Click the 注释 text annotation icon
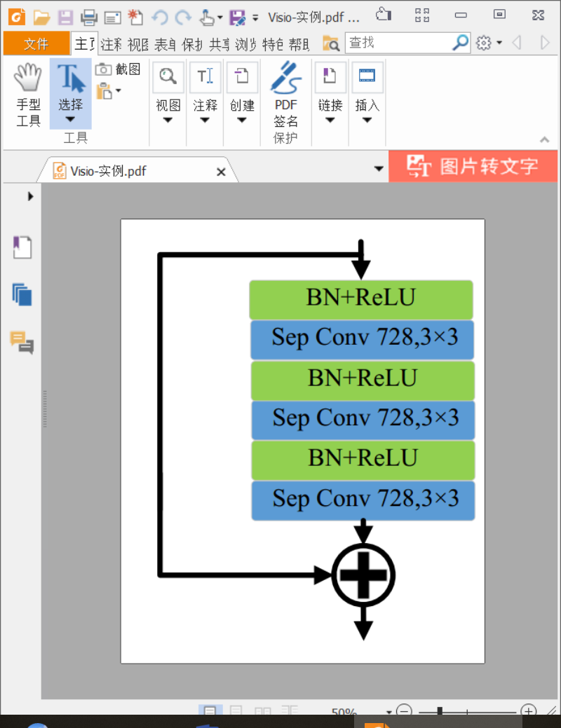 pyautogui.click(x=205, y=77)
